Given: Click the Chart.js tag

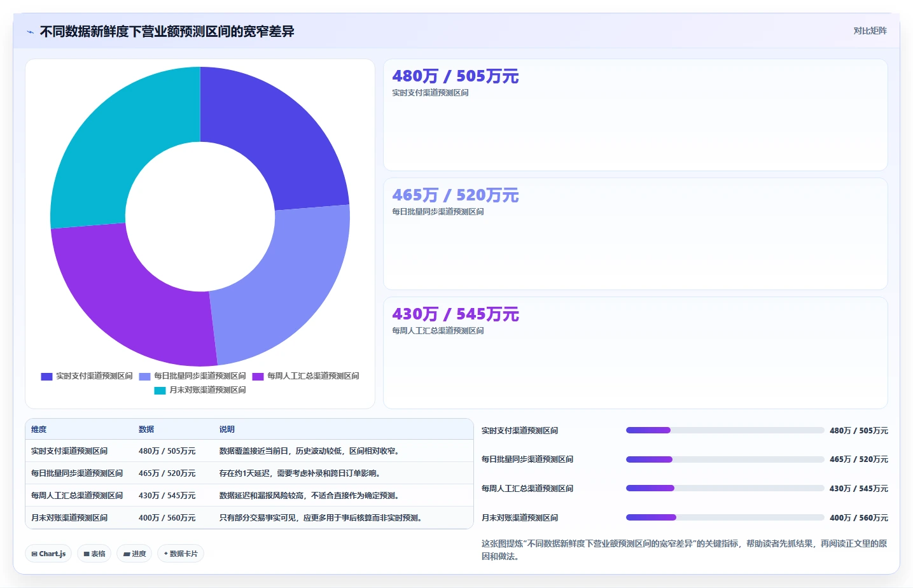Looking at the screenshot, I should pyautogui.click(x=48, y=554).
